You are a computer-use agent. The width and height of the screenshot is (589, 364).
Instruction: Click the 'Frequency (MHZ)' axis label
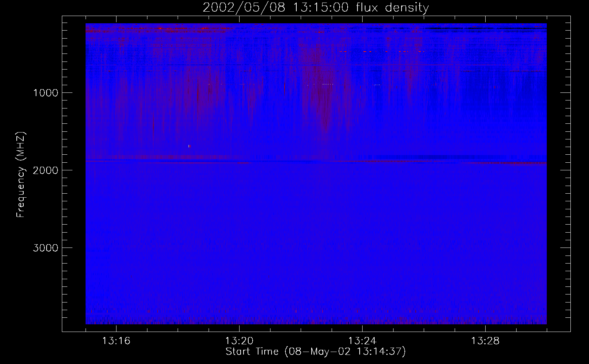click(x=21, y=175)
